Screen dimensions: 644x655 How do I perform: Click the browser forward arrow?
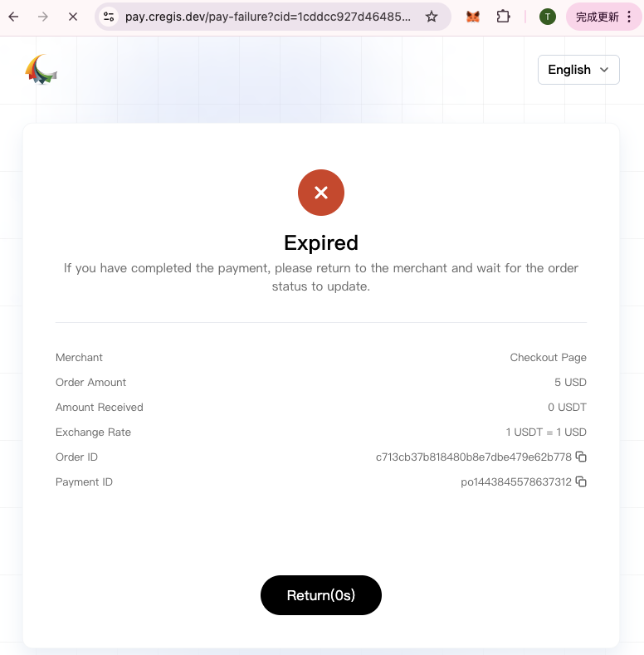point(43,17)
